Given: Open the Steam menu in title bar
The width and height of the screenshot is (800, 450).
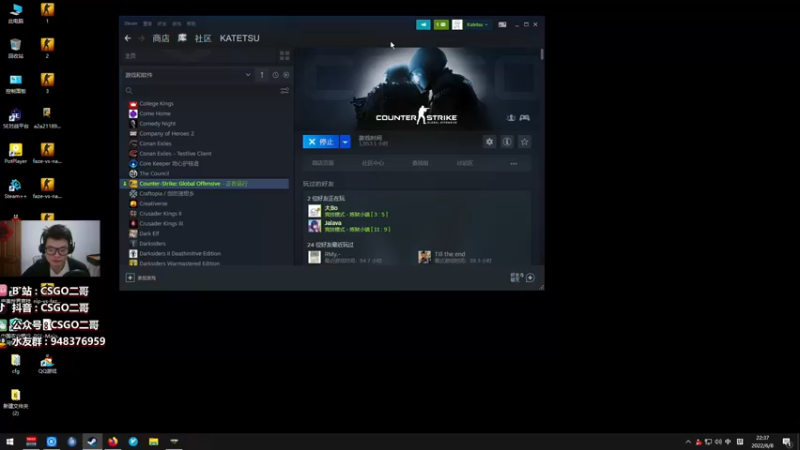Looking at the screenshot, I should pyautogui.click(x=131, y=23).
